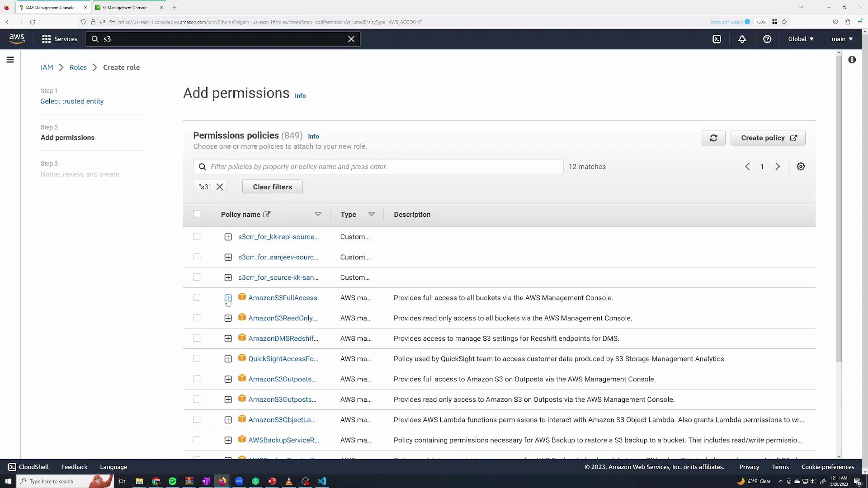Expand AmazonS3ReadOnly policy details
Image resolution: width=868 pixels, height=488 pixels.
point(228,318)
